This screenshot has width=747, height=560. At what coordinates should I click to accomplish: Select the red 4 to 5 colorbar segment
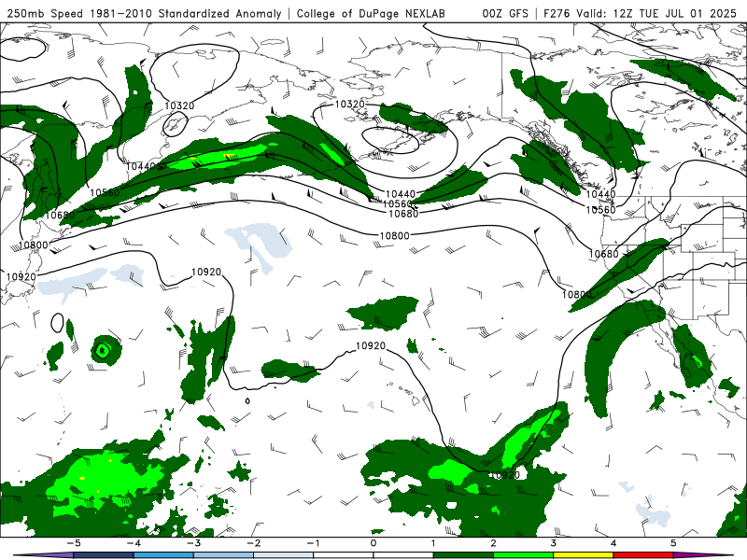click(643, 555)
